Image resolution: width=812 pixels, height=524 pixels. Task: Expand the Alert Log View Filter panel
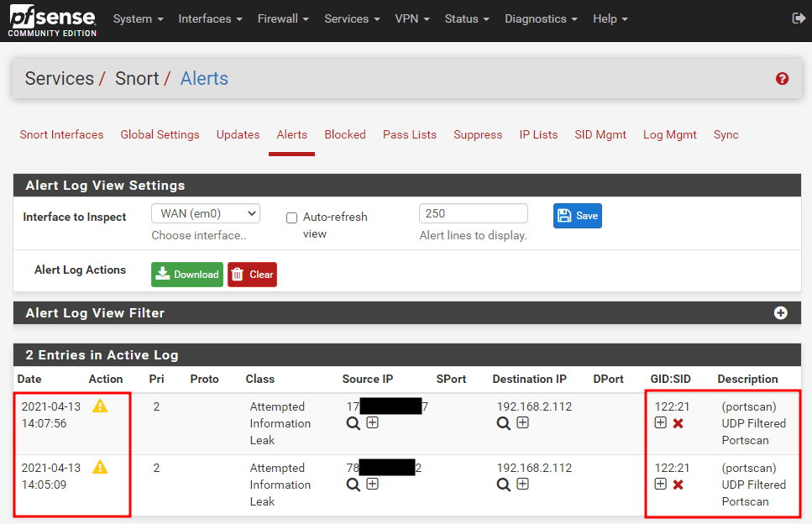tap(780, 313)
